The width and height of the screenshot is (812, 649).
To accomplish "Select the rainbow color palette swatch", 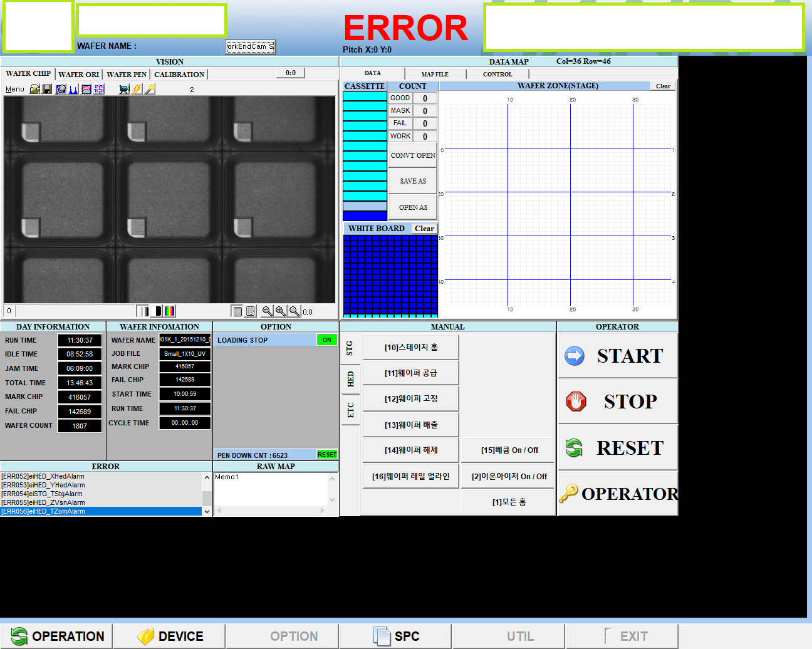I will point(170,311).
